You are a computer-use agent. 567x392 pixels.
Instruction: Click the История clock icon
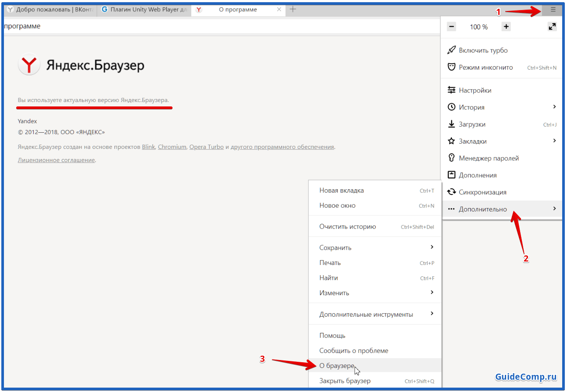click(x=451, y=107)
